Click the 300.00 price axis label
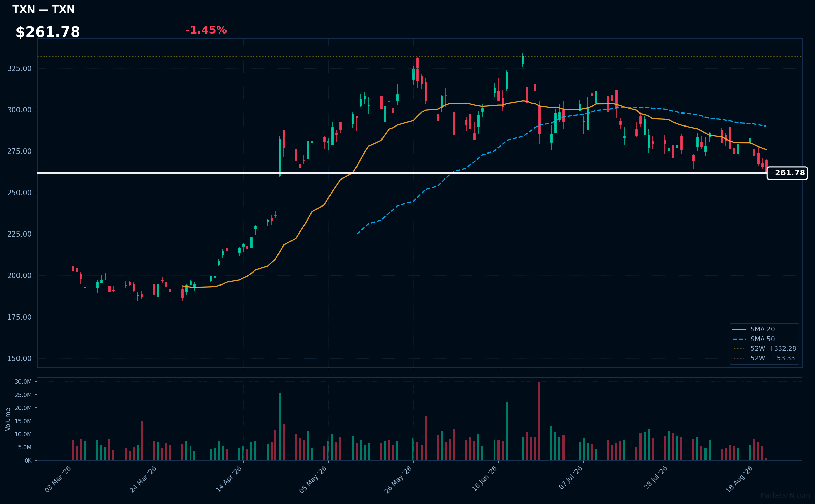815x504 pixels. pos(20,110)
